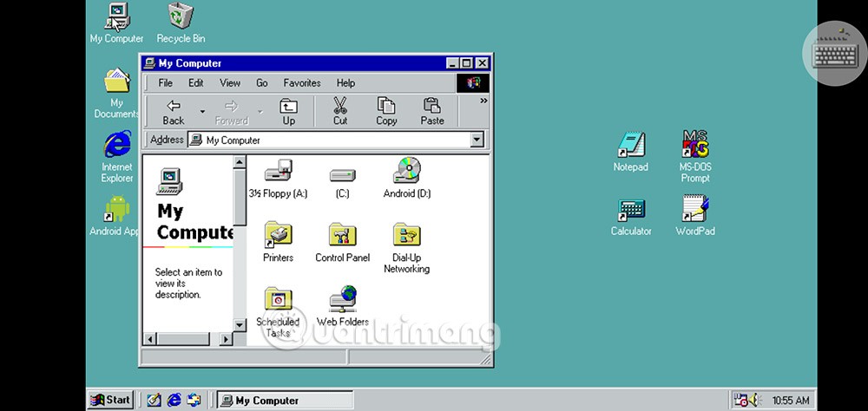
Task: Open the View menu
Action: tap(230, 83)
